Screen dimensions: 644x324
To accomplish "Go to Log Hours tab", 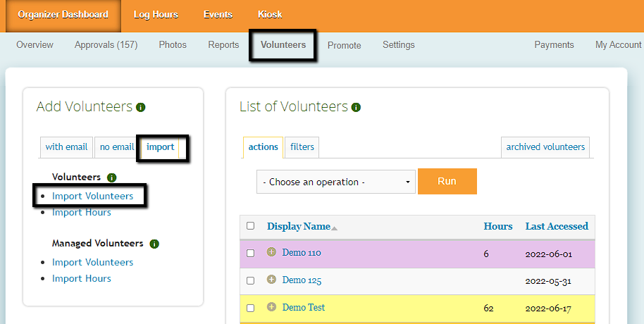I will (x=156, y=15).
